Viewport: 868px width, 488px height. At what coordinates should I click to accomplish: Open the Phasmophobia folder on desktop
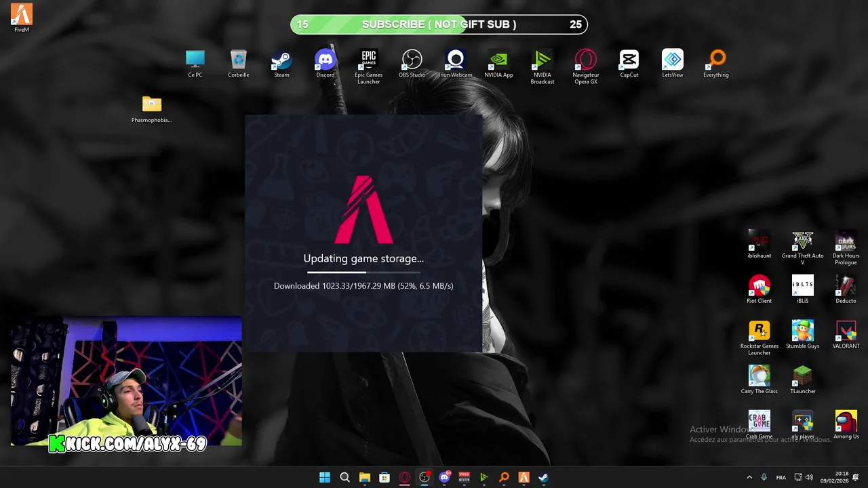tap(151, 109)
